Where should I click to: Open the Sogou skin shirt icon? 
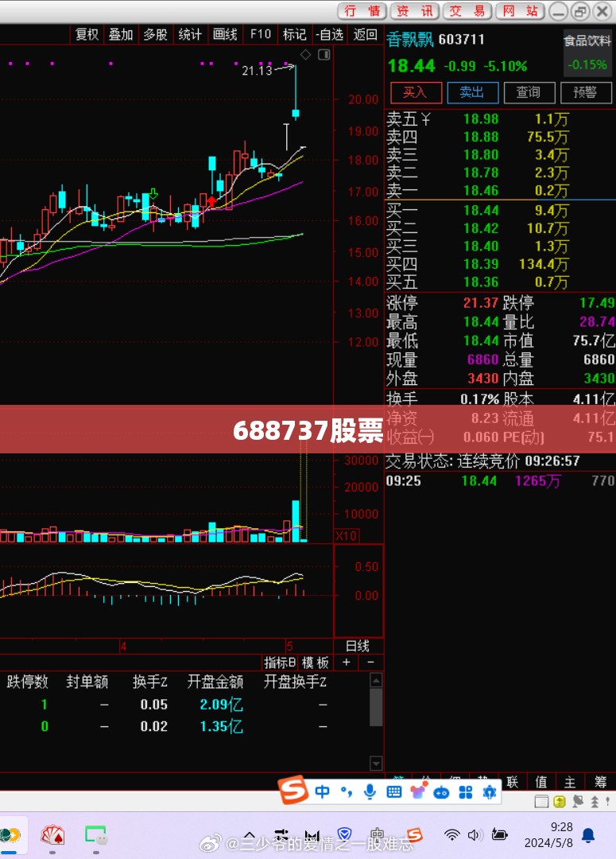point(418,791)
